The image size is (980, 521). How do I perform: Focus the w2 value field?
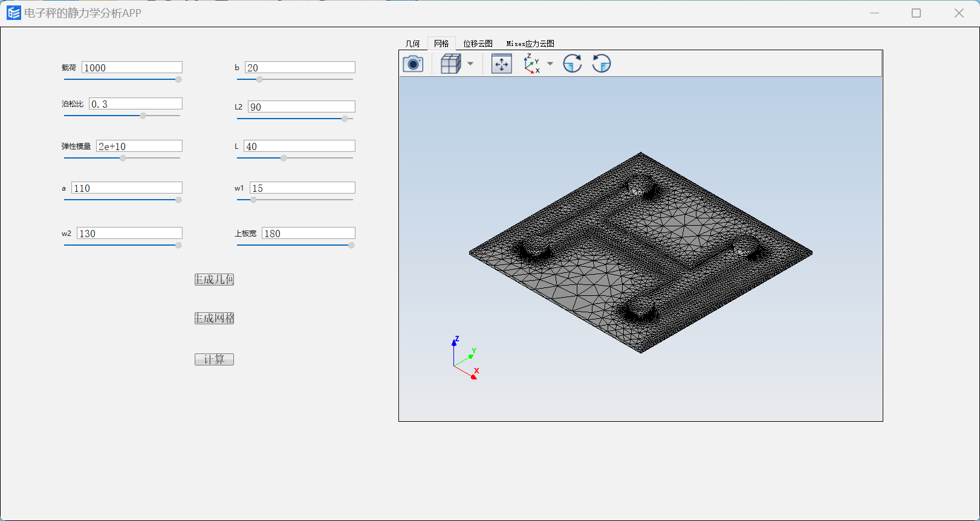pos(129,233)
